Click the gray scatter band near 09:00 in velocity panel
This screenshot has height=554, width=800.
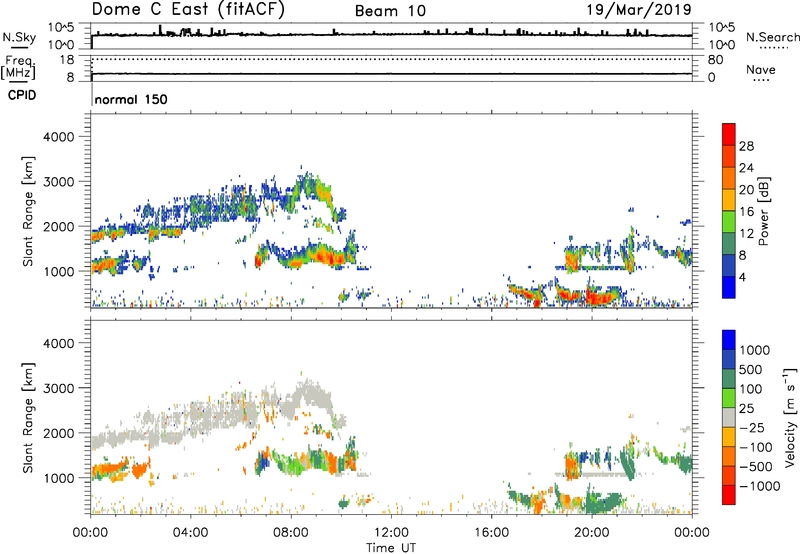tap(312, 395)
